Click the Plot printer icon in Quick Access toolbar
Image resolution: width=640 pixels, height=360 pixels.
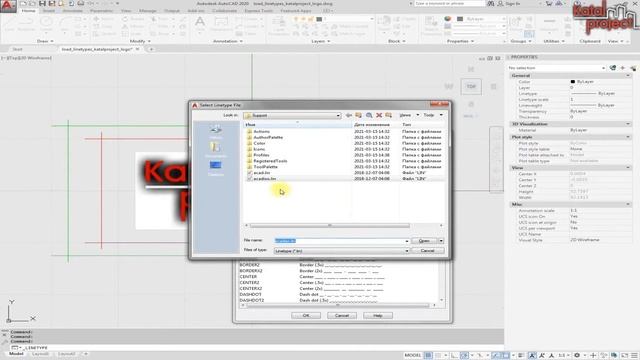click(x=81, y=4)
